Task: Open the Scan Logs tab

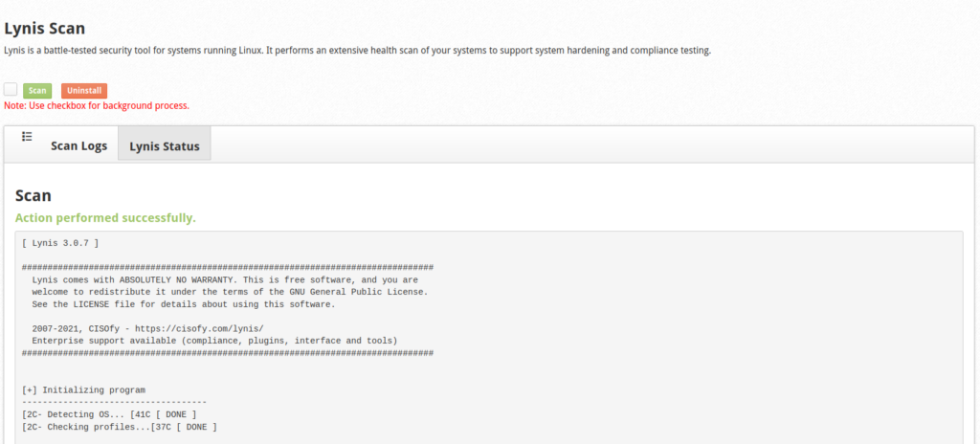Action: (78, 146)
